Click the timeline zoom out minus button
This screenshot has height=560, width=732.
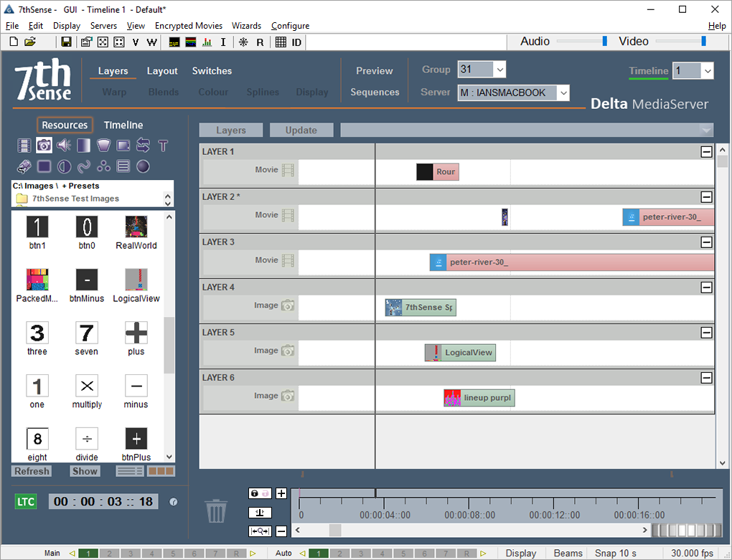281,531
